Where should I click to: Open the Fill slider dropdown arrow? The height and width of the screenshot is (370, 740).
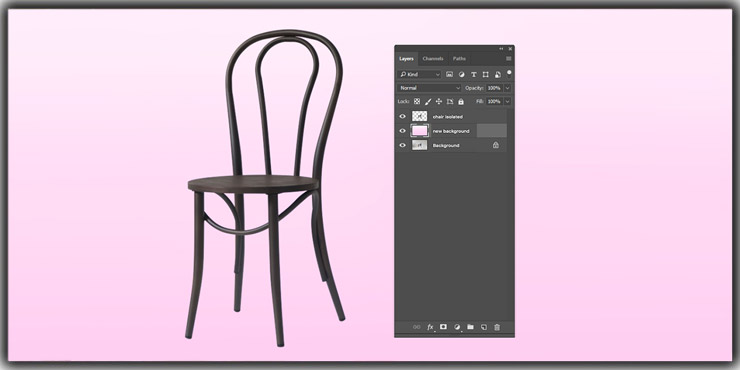click(x=508, y=101)
